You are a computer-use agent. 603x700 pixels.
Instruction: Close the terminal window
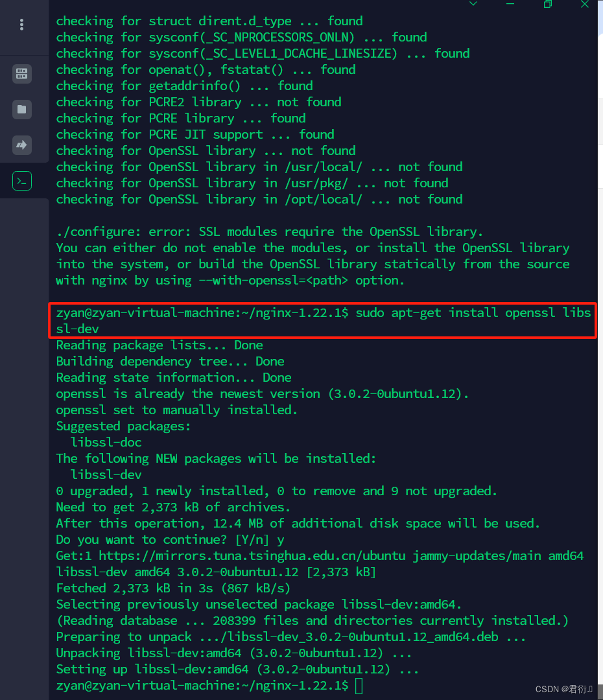coord(584,4)
